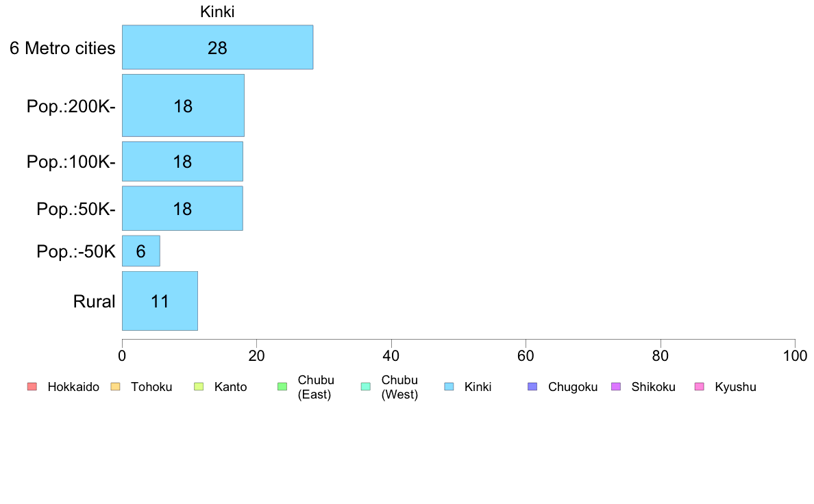Click the Chubu (East) green legend swatch
Screen dimensions: 814x504
(x=282, y=387)
